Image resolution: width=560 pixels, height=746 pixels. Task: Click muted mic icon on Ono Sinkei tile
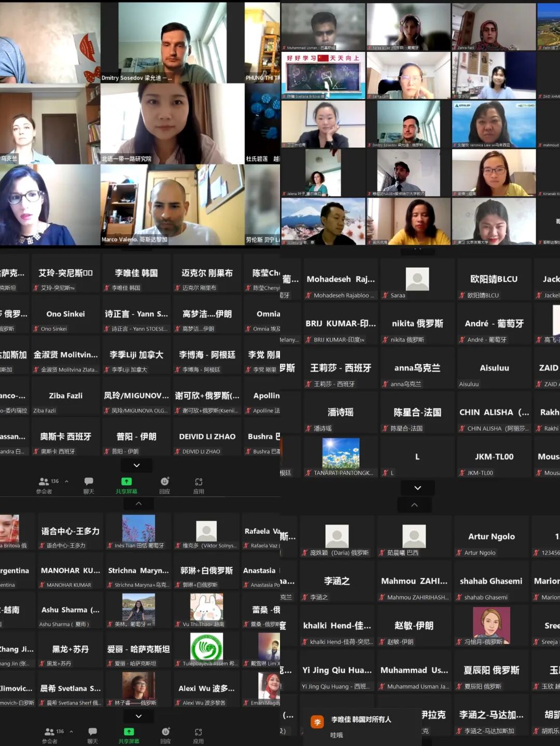pyautogui.click(x=36, y=329)
